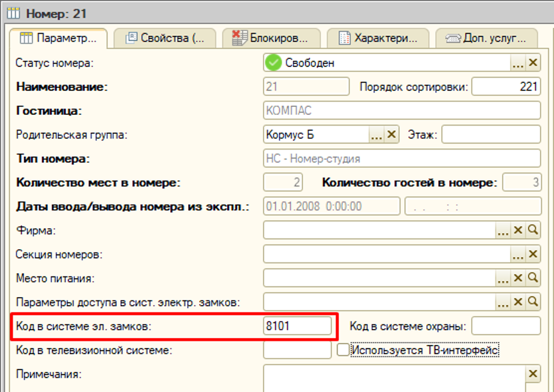Click the green Свободен status icon

[x=273, y=63]
